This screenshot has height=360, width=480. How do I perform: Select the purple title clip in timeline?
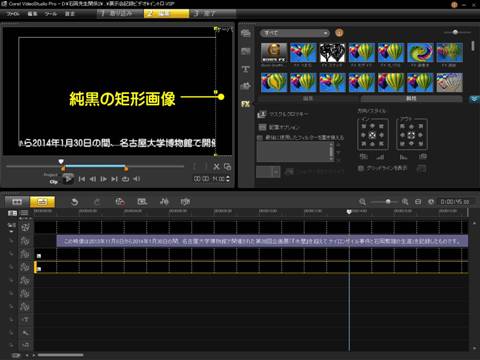[262, 241]
